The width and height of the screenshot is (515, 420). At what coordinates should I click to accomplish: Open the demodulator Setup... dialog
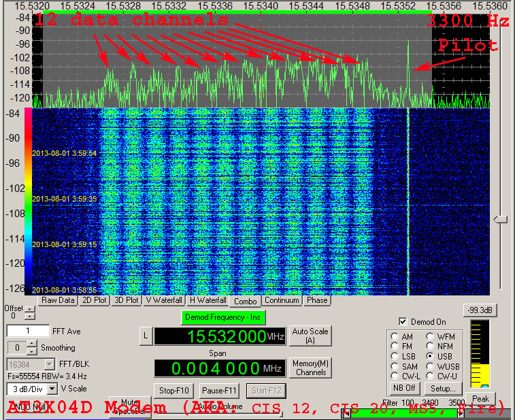click(x=444, y=389)
